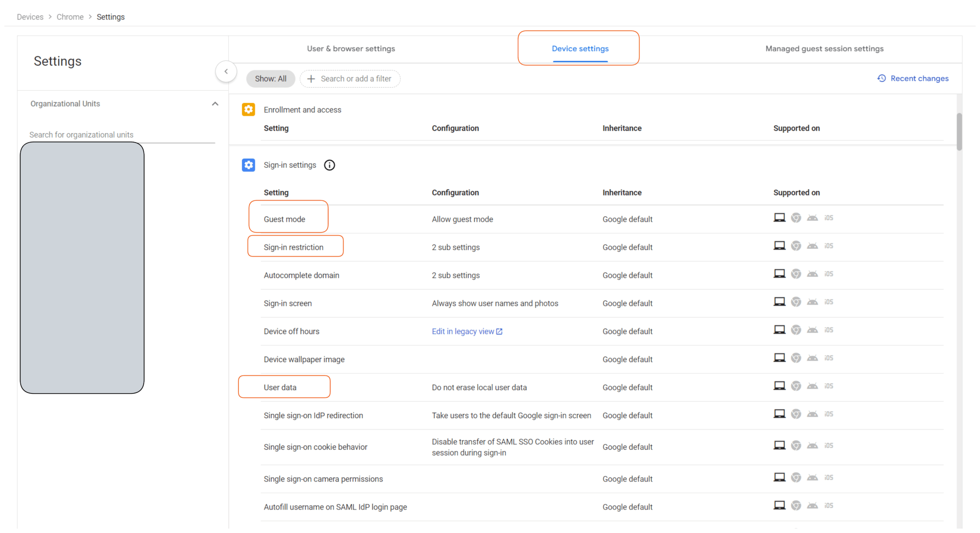
Task: Open the info icon next to Sign-in settings
Action: [329, 165]
